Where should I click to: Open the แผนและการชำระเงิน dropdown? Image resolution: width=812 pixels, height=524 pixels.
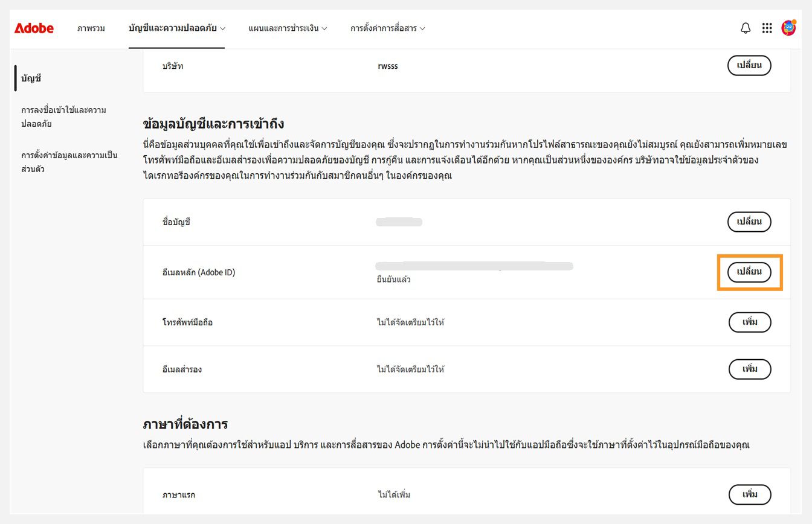[286, 28]
